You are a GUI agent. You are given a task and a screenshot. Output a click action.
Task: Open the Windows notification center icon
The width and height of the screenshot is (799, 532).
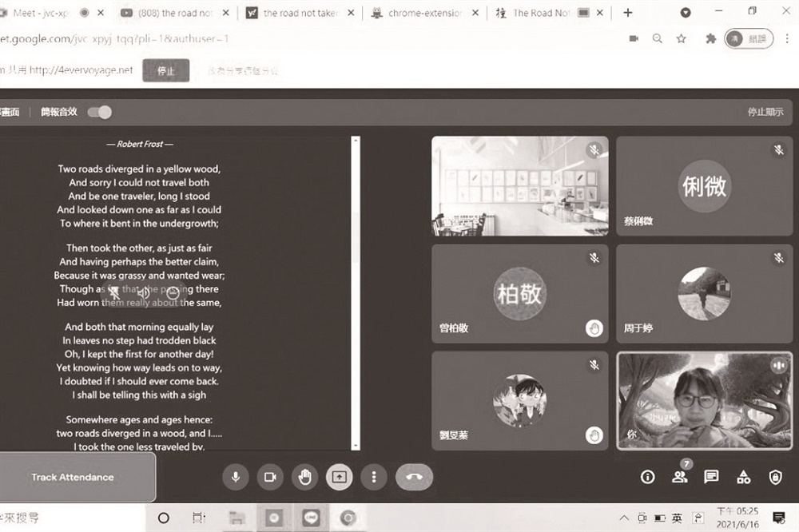pos(778,518)
